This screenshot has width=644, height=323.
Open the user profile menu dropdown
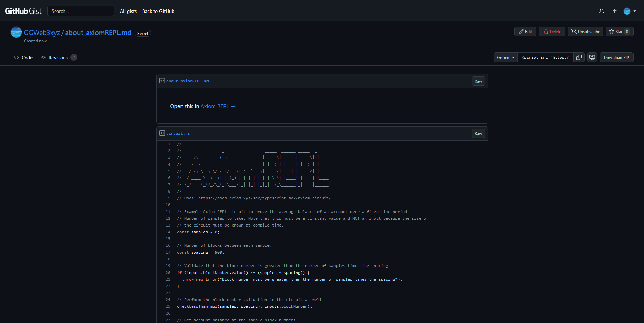click(x=629, y=11)
